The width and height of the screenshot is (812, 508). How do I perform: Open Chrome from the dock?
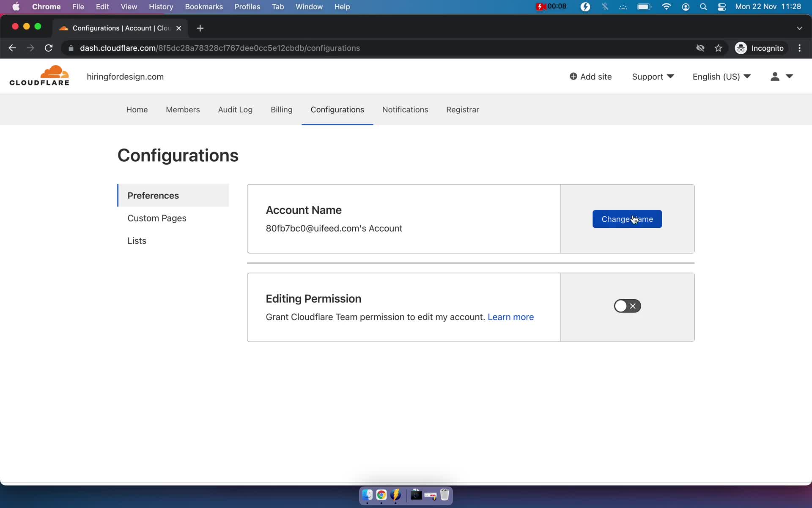coord(381,495)
